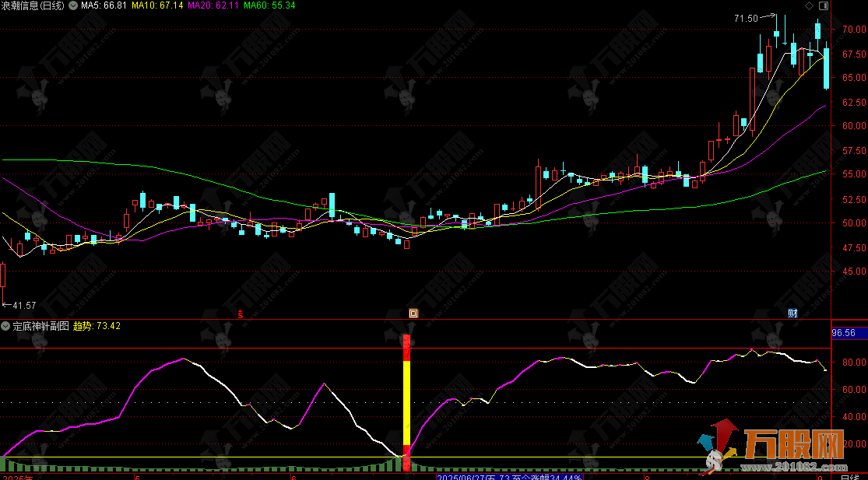Select the MA10 yellow legend label

158,5
